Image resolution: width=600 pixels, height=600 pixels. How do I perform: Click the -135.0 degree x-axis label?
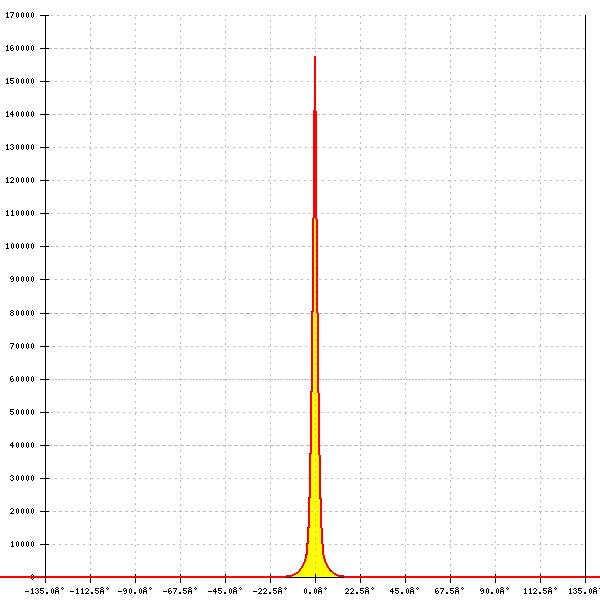coord(44,591)
